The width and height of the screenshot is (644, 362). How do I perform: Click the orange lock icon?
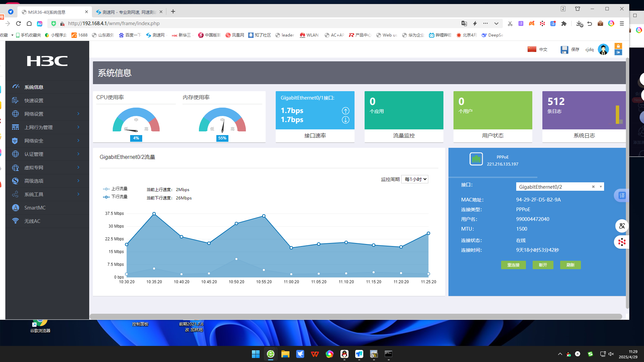pyautogui.click(x=618, y=46)
